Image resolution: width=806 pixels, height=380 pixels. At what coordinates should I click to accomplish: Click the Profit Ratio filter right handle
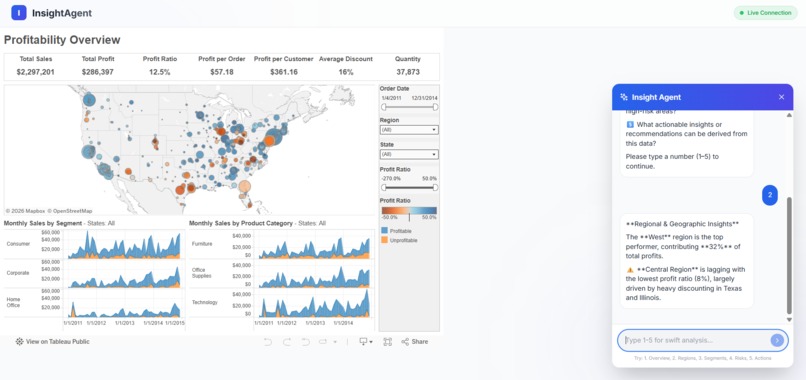coord(435,188)
